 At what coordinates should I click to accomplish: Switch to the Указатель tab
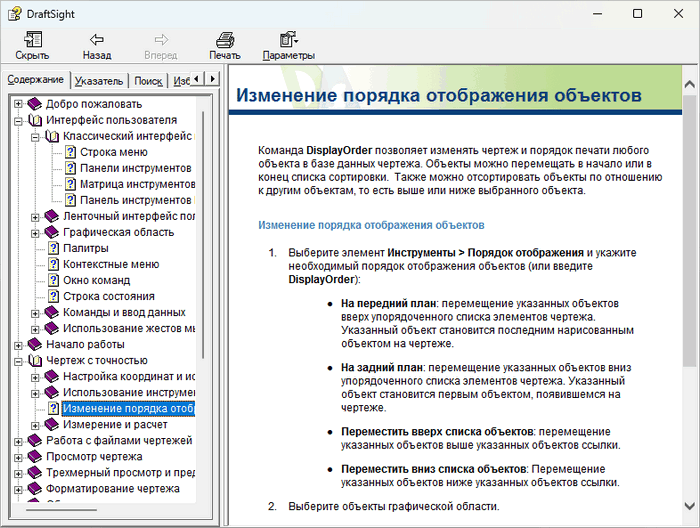tap(99, 80)
